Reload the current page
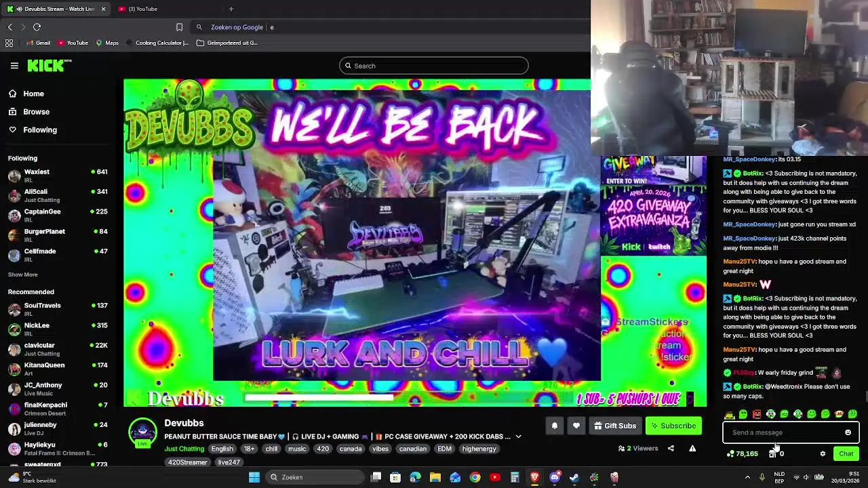The height and width of the screenshot is (488, 868). tap(37, 27)
